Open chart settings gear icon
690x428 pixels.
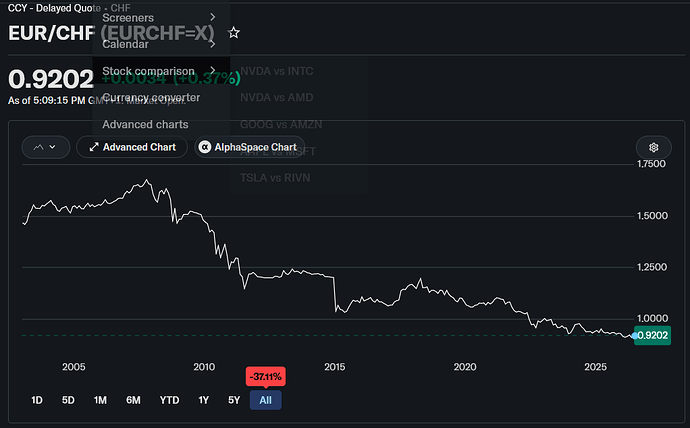tap(653, 147)
